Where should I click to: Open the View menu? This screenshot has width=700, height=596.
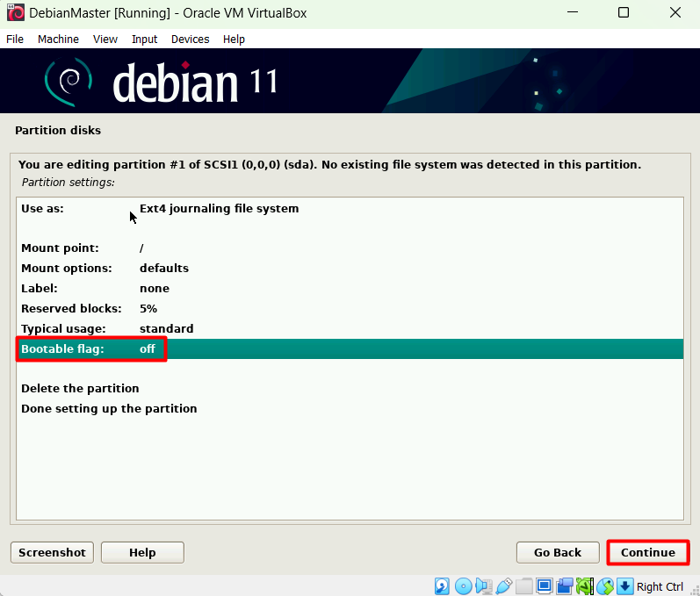click(105, 39)
